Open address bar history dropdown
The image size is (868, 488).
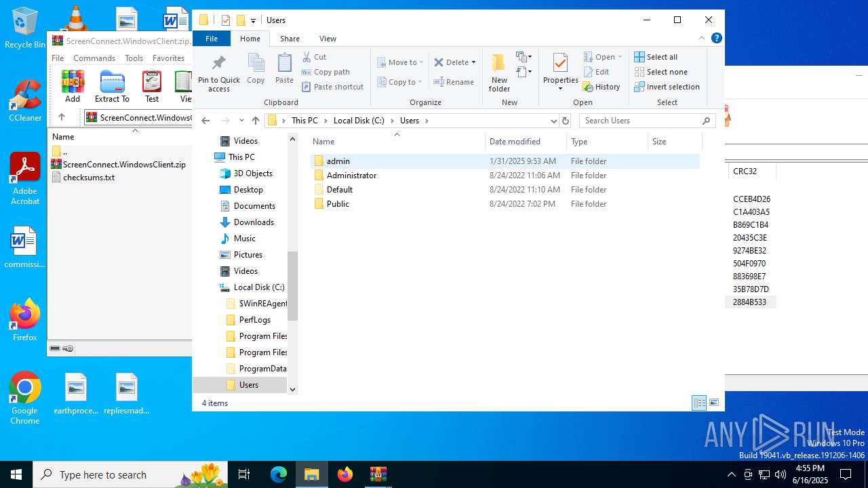point(553,121)
